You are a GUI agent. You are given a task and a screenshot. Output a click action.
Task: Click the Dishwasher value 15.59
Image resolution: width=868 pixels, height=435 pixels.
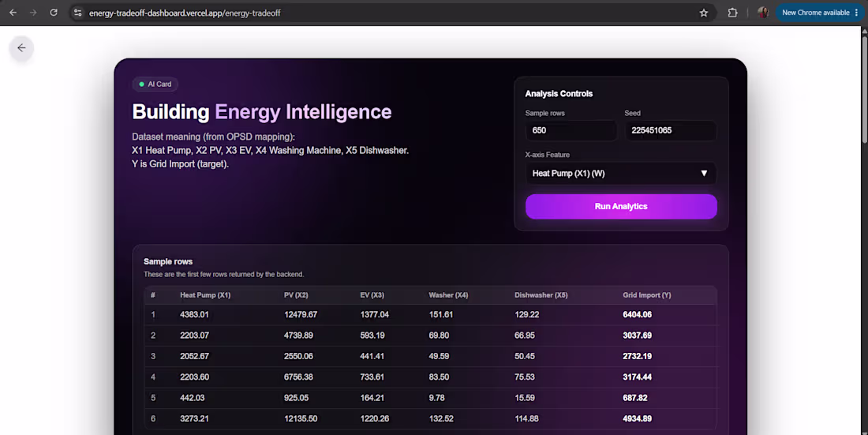525,398
